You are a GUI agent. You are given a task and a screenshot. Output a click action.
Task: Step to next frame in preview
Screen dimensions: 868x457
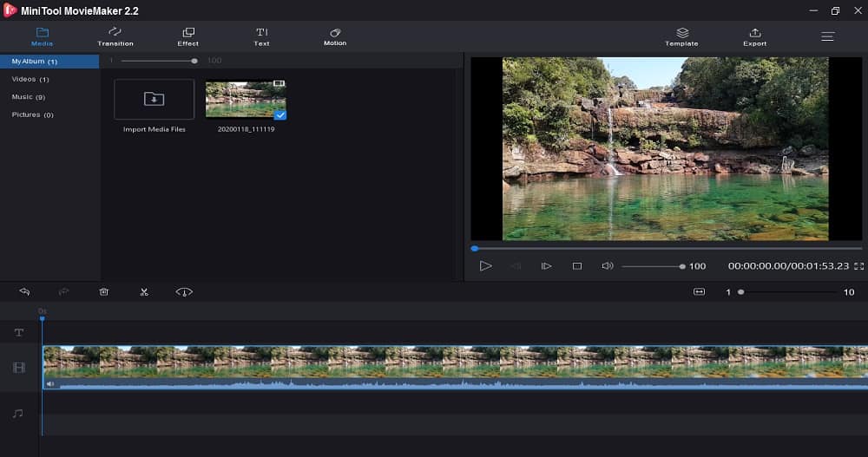coord(546,266)
